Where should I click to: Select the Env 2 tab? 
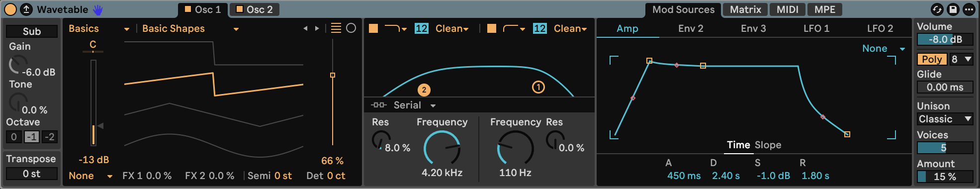(691, 28)
